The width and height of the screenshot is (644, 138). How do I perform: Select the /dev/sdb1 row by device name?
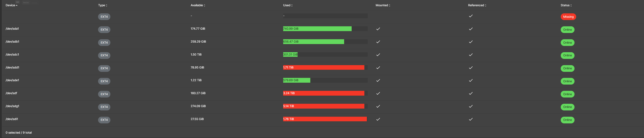pos(13,42)
